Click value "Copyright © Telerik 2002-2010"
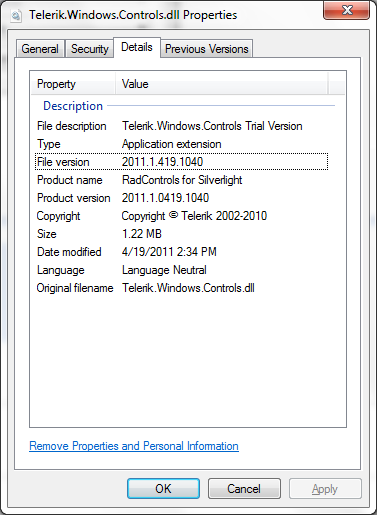377x515 pixels. 194,216
